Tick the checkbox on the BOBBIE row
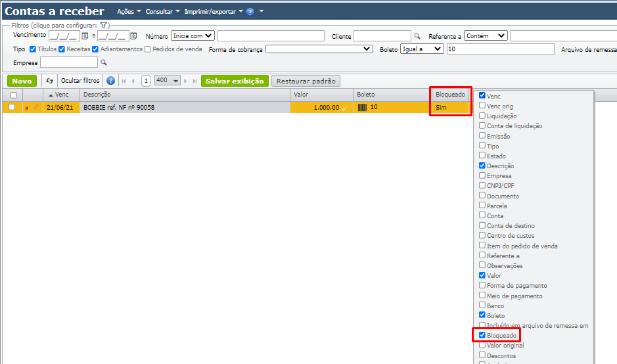 pyautogui.click(x=12, y=107)
